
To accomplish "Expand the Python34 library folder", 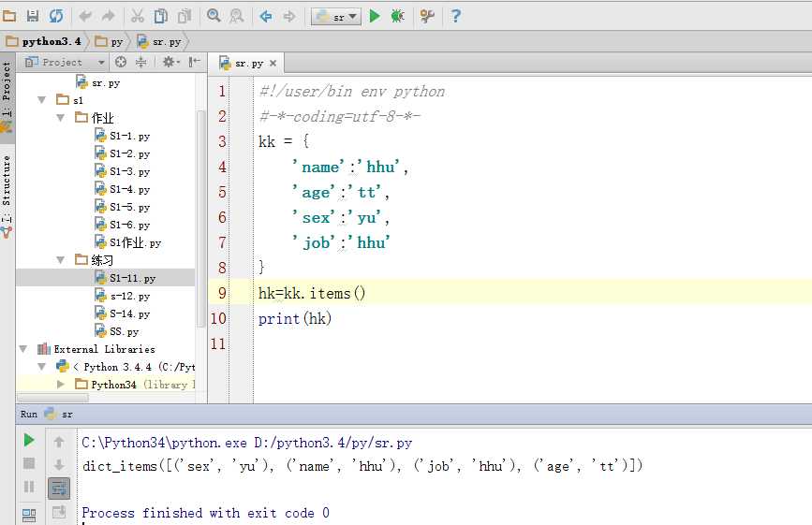I will point(61,385).
